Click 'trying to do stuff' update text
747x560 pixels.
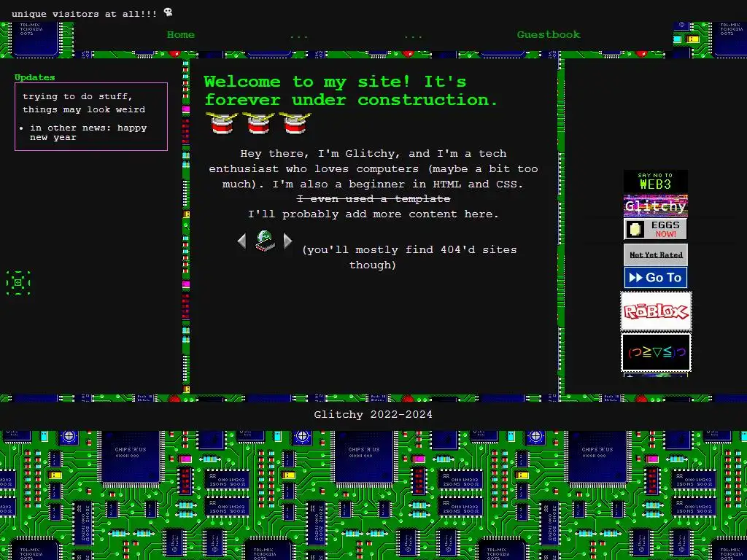[84, 103]
